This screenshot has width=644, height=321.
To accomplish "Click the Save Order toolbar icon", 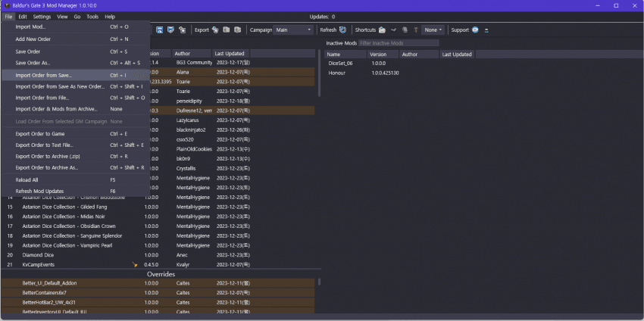I will point(159,30).
